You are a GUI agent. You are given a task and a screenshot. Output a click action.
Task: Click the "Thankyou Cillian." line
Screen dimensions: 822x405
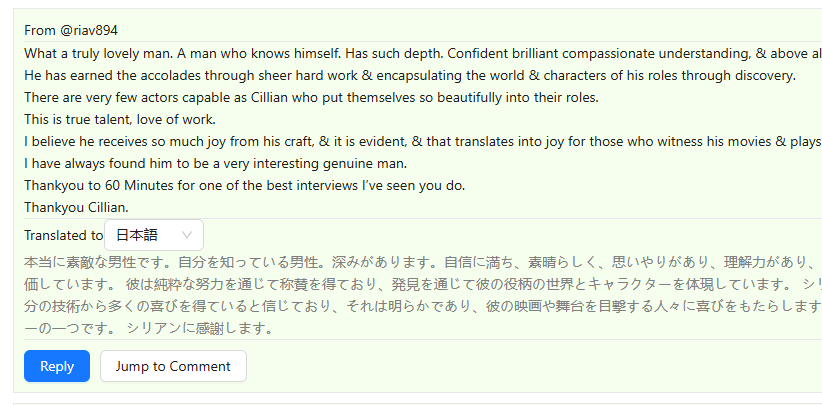click(76, 207)
